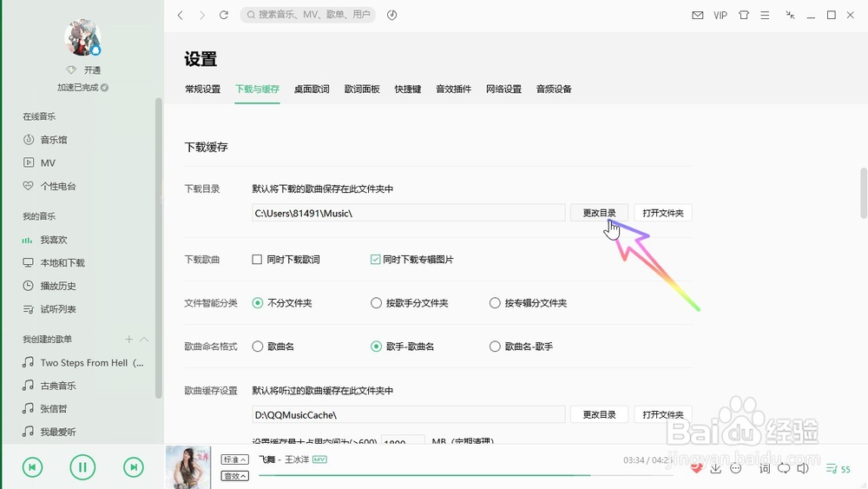Go forward with the right arrow
The height and width of the screenshot is (489, 868).
point(202,15)
